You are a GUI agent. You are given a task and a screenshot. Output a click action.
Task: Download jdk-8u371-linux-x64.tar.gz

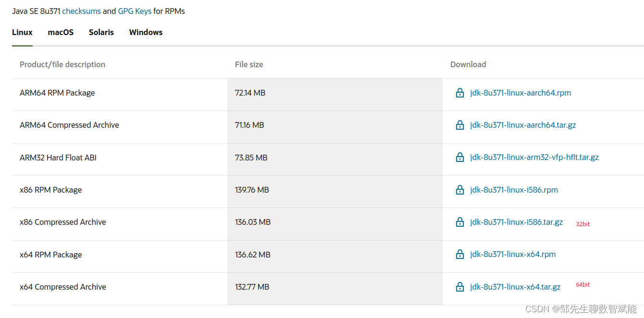pyautogui.click(x=515, y=287)
